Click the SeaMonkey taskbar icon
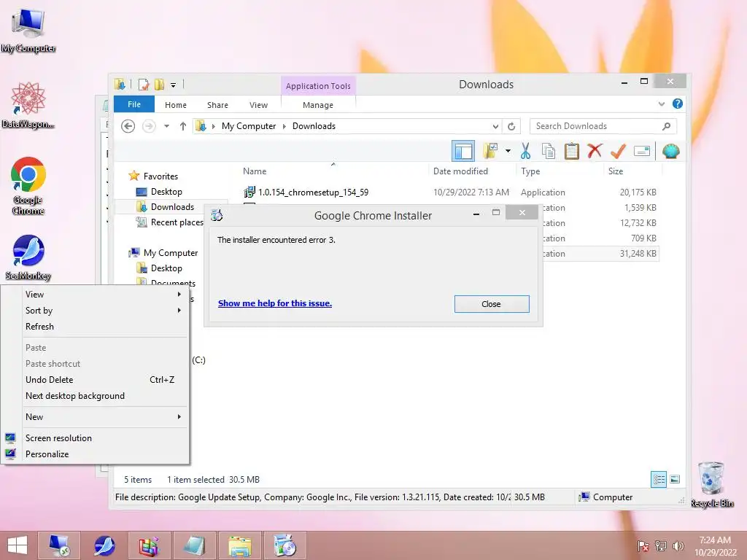The width and height of the screenshot is (747, 560). (104, 545)
